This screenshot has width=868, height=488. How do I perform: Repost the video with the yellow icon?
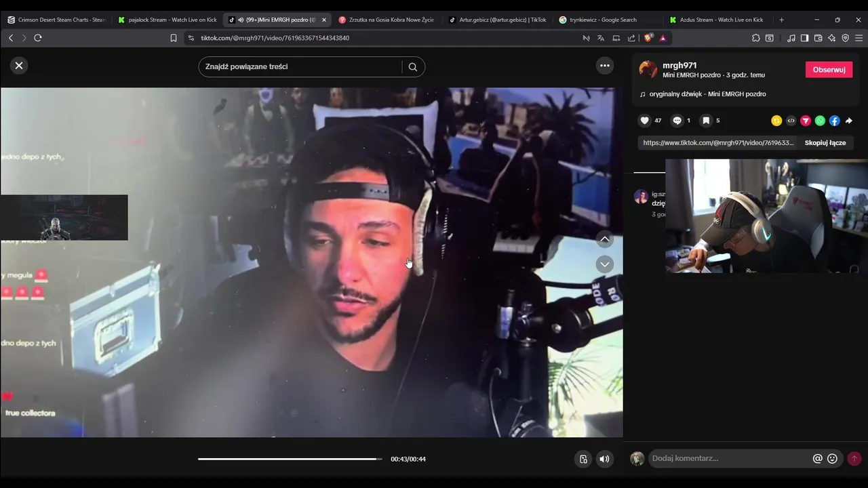point(776,121)
